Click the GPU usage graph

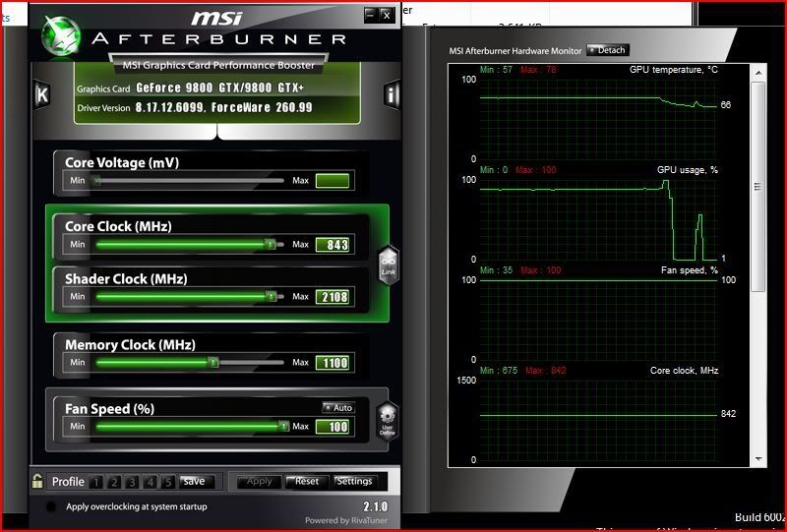click(598, 220)
